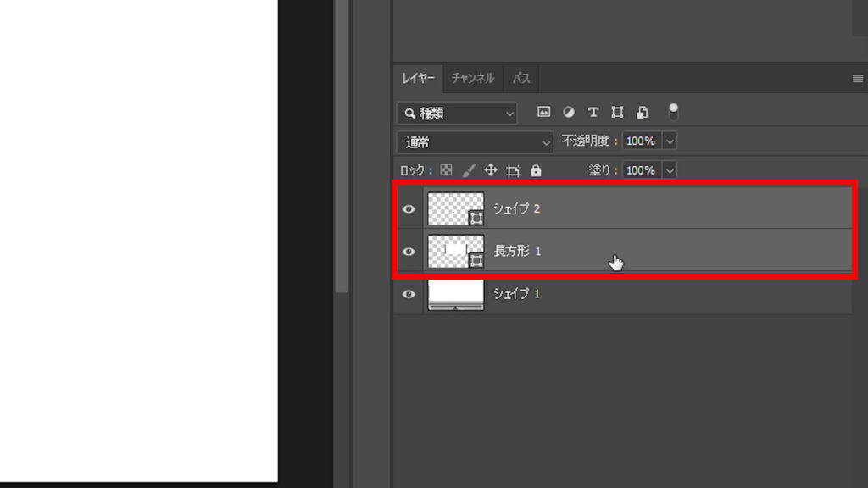868x488 pixels.
Task: Hide the シェイプ 2 layer
Action: coord(409,208)
